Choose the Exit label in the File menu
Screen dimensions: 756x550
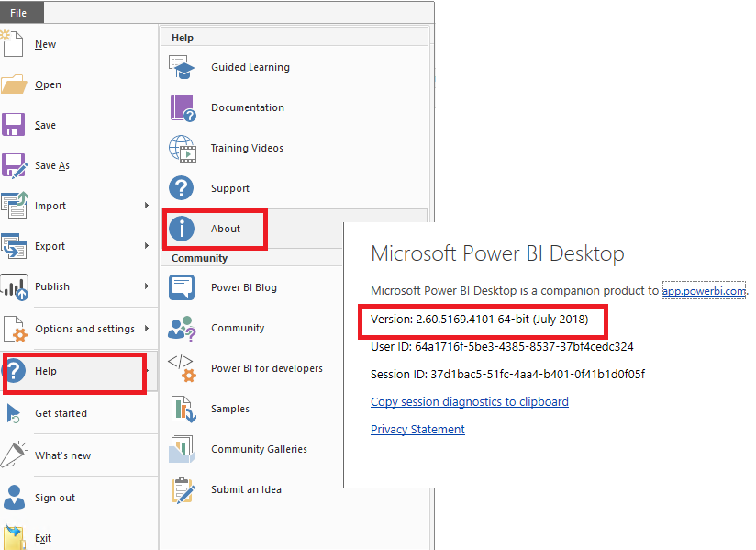click(x=43, y=538)
